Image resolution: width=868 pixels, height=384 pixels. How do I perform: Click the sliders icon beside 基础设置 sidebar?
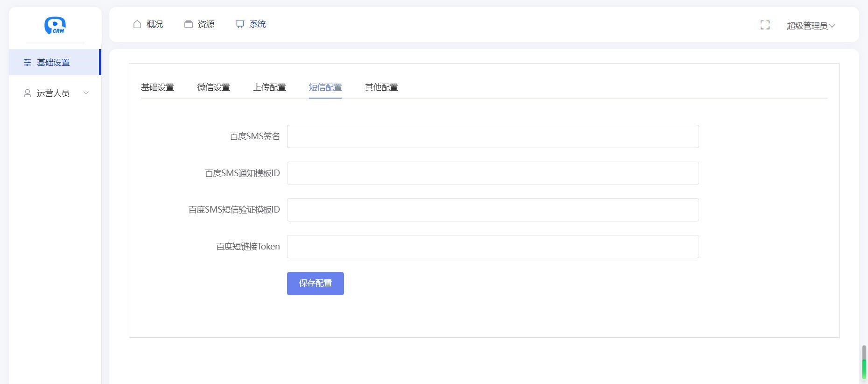[x=28, y=62]
